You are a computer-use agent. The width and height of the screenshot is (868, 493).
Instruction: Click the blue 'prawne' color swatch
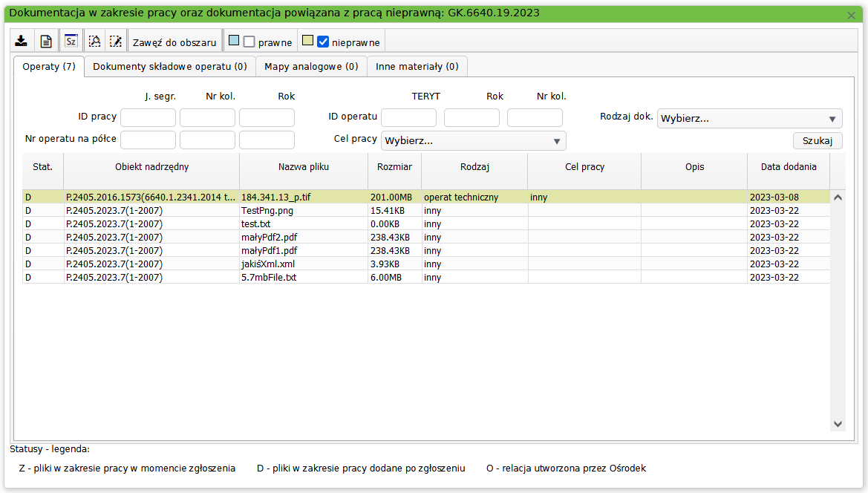tap(233, 42)
